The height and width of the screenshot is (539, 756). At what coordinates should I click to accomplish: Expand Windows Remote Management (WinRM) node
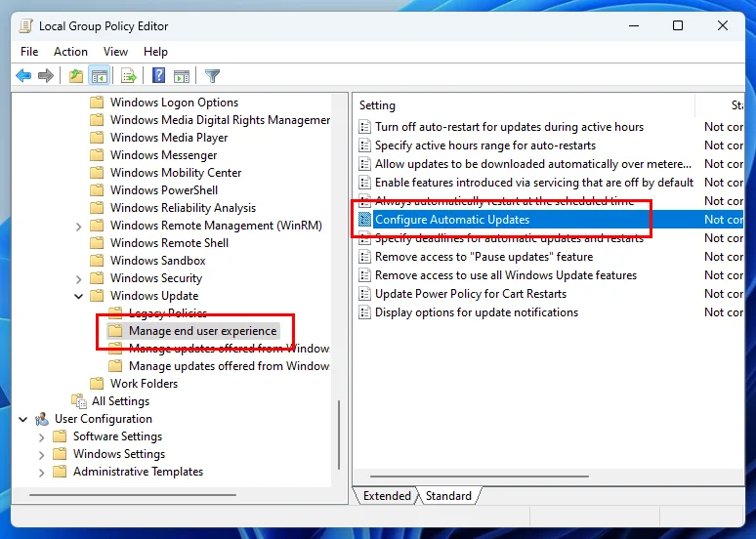(78, 226)
